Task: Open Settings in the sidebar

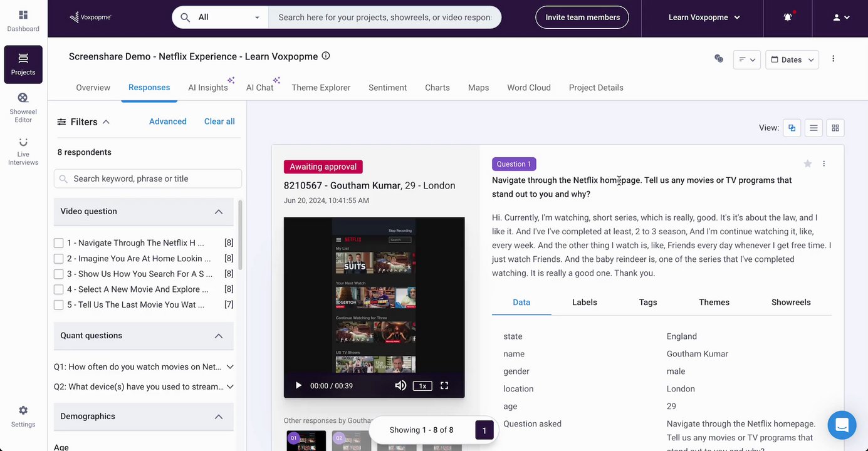Action: (23, 417)
